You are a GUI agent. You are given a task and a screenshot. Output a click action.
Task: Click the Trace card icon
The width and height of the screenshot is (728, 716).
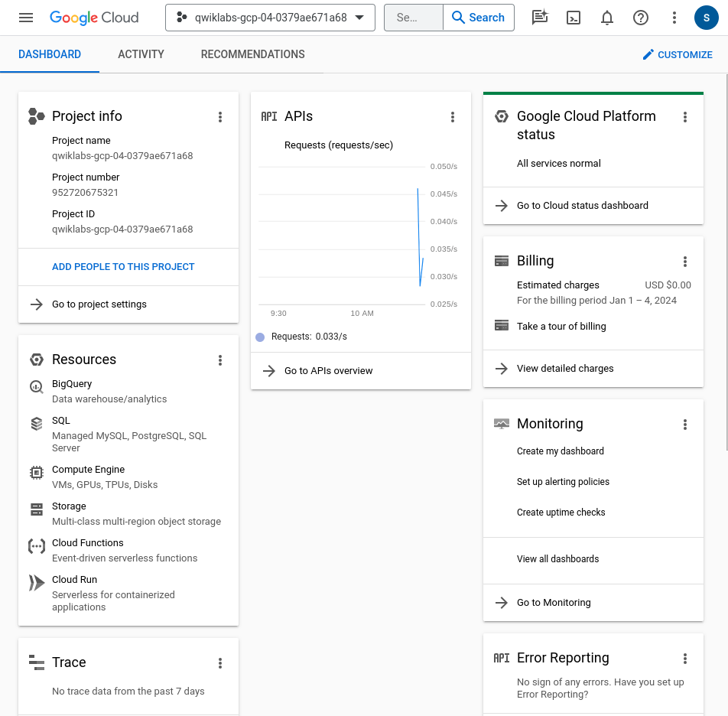pyautogui.click(x=37, y=662)
